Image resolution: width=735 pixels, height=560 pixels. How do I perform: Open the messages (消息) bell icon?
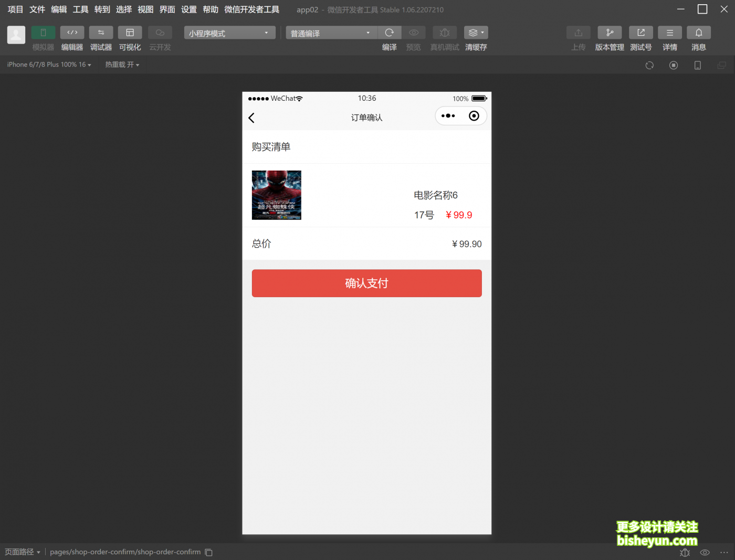click(699, 33)
